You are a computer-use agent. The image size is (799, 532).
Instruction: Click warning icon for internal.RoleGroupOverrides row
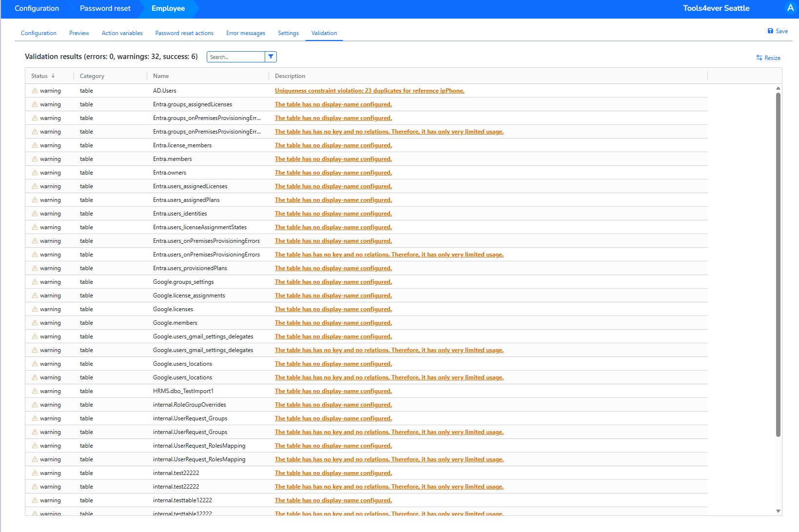click(35, 405)
